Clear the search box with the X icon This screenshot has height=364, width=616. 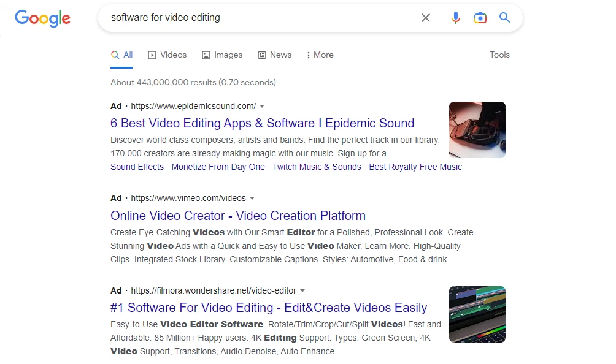(x=425, y=18)
